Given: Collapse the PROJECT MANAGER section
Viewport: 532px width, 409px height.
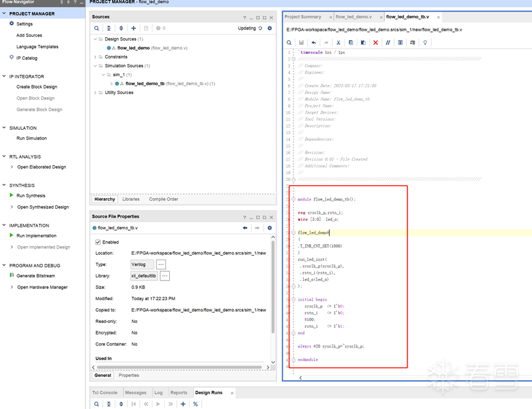Looking at the screenshot, I should coord(4,14).
